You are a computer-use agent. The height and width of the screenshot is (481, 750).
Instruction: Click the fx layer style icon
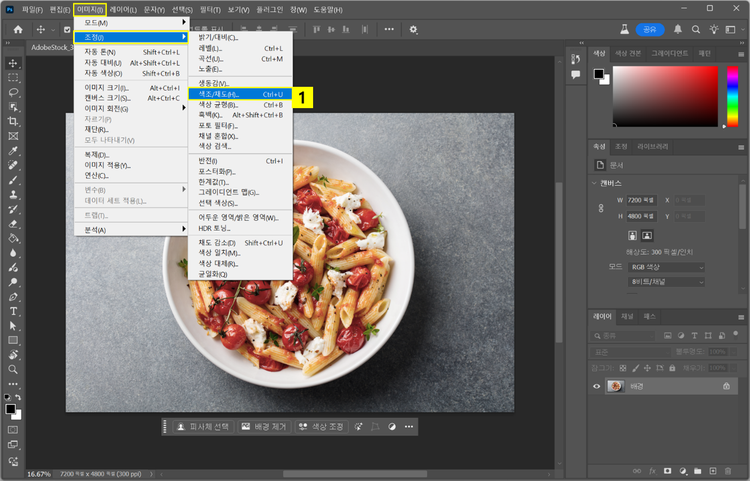coord(652,471)
